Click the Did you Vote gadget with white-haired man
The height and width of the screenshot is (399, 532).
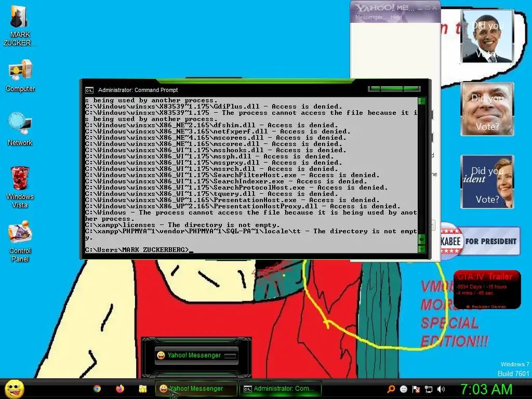487,109
